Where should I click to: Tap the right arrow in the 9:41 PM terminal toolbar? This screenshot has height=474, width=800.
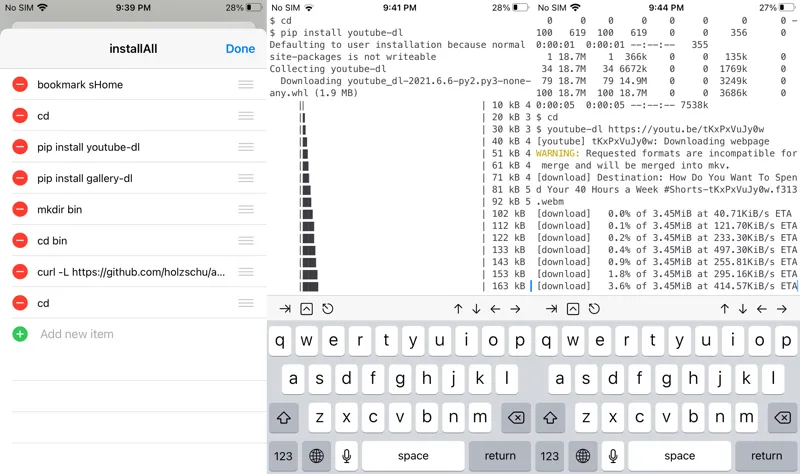515,309
